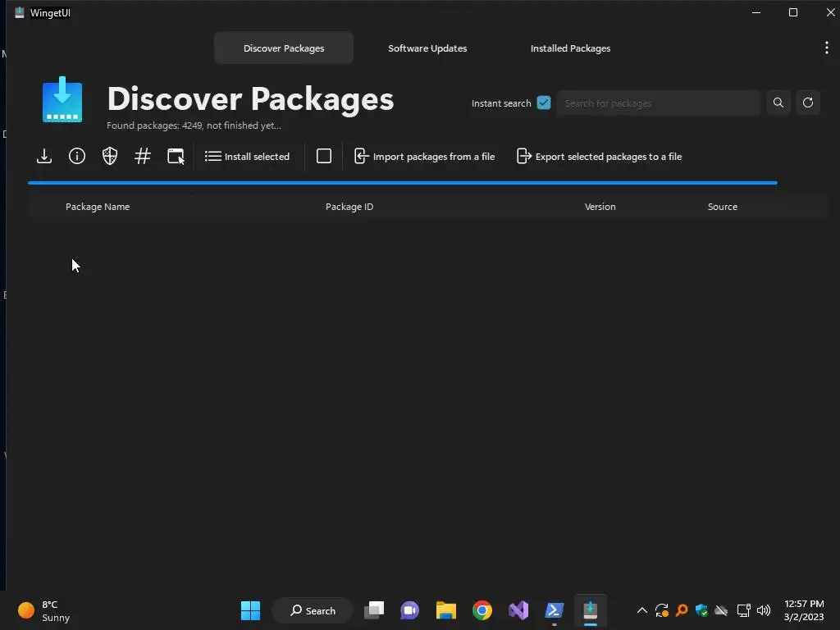Open Visual Studio from the taskbar

pyautogui.click(x=518, y=610)
